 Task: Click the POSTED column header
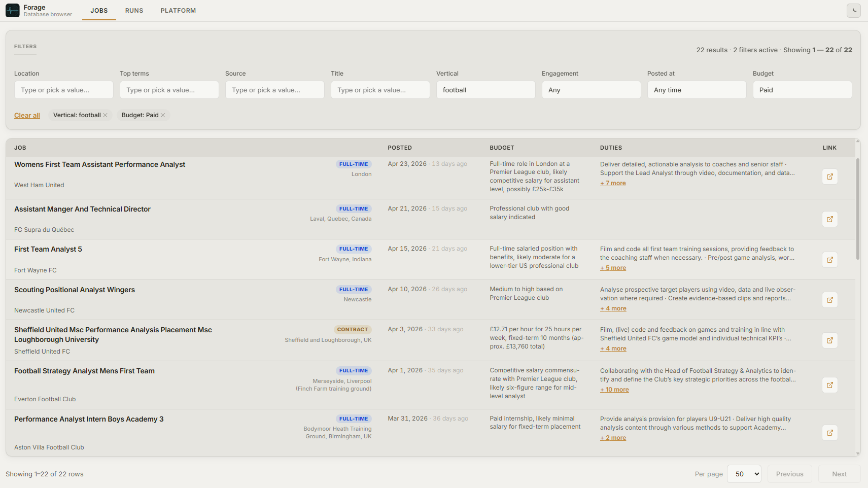(400, 148)
